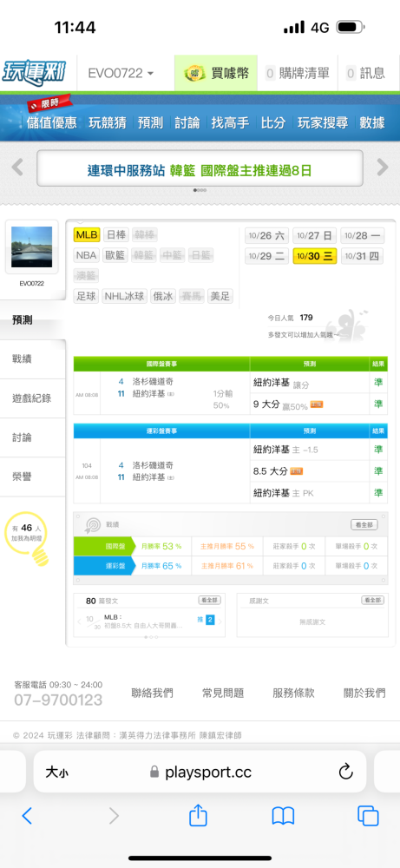Image resolution: width=400 pixels, height=868 pixels.
Task: Open 玩家搜尋 menu item
Action: click(x=323, y=122)
